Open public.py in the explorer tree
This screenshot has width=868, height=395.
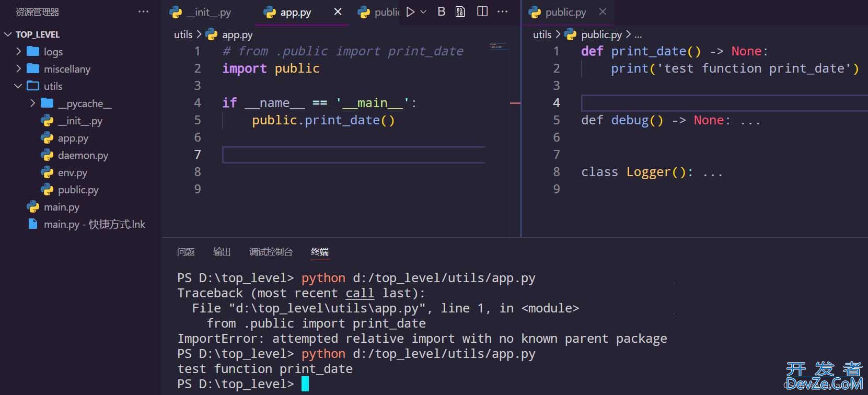pos(78,190)
